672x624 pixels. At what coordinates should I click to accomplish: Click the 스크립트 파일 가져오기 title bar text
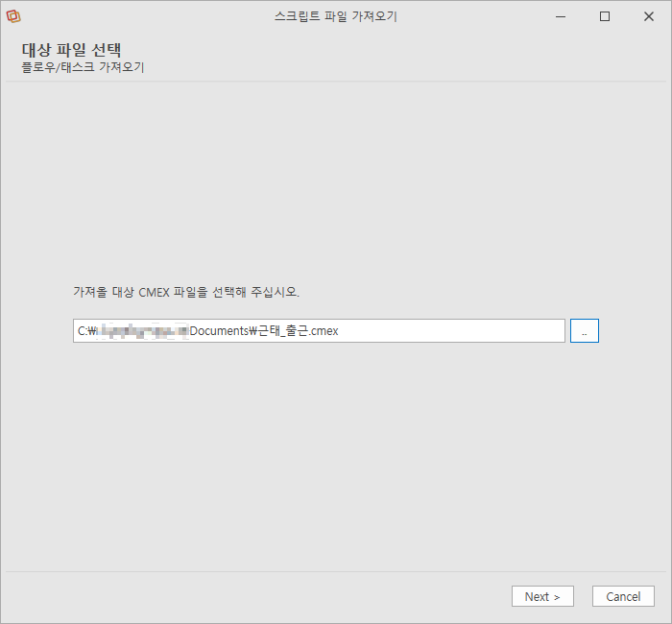pos(336,16)
